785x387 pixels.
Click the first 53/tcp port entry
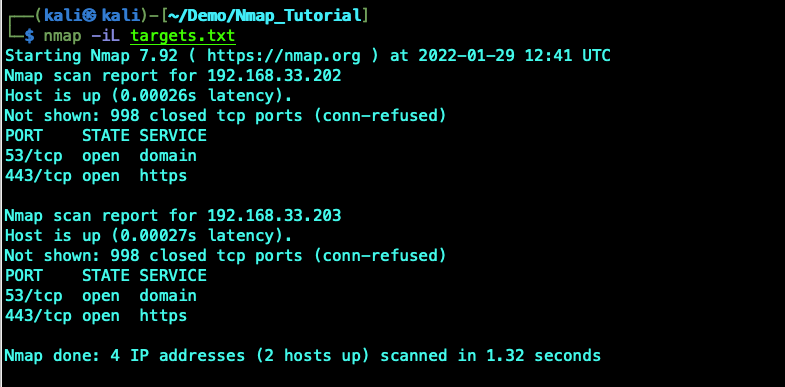point(34,156)
